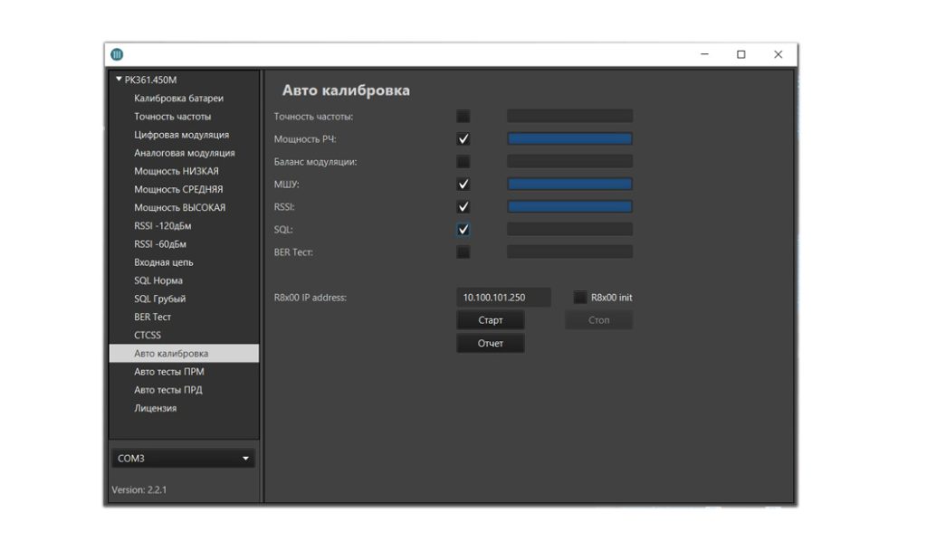927x560 pixels.
Task: Enable the BER Тест checkbox
Action: pos(463,252)
